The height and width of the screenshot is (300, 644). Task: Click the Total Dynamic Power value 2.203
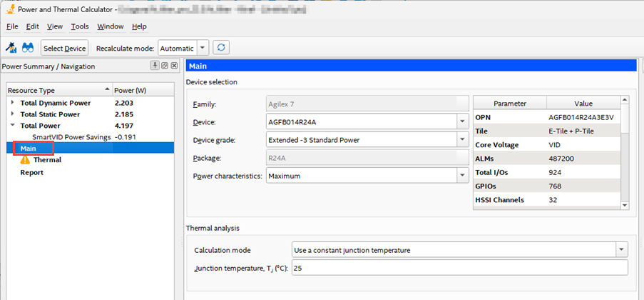(123, 103)
